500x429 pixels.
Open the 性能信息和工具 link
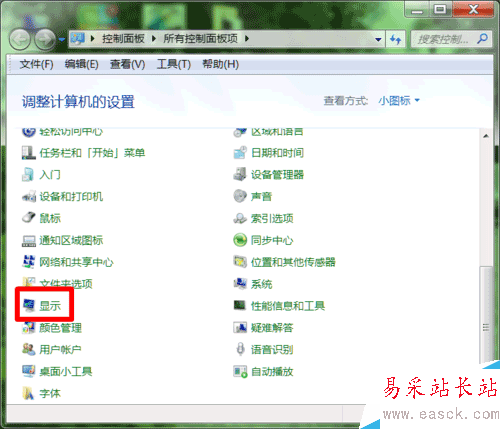(288, 306)
